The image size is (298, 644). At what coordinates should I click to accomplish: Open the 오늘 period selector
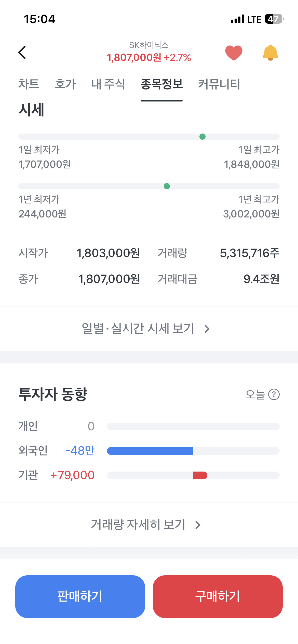[255, 394]
